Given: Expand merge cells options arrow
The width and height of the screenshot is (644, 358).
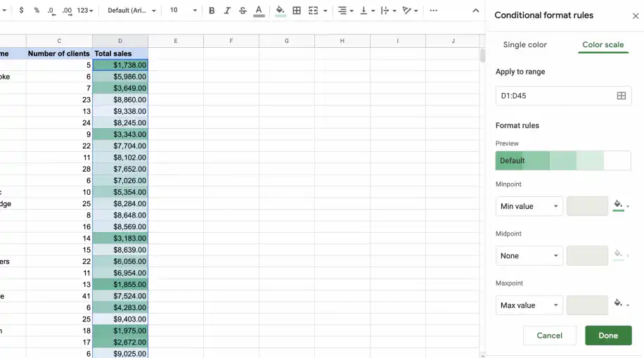Looking at the screenshot, I should tap(326, 11).
